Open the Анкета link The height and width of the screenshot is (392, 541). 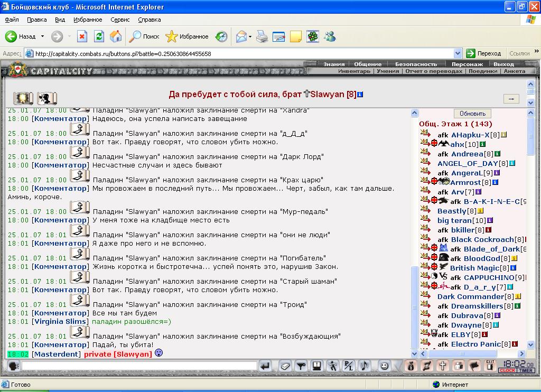[515, 71]
